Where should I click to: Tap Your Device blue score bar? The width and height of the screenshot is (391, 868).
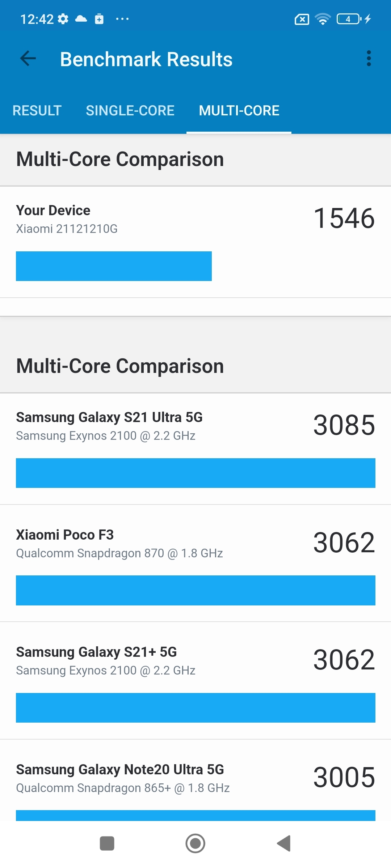[x=114, y=266]
